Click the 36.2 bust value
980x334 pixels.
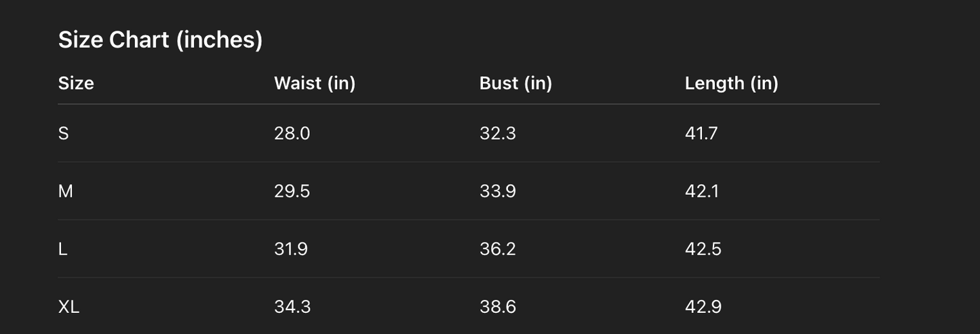point(497,249)
